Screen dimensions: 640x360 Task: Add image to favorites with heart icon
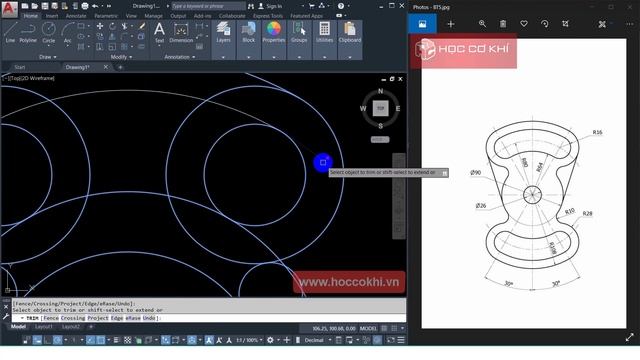tap(524, 24)
